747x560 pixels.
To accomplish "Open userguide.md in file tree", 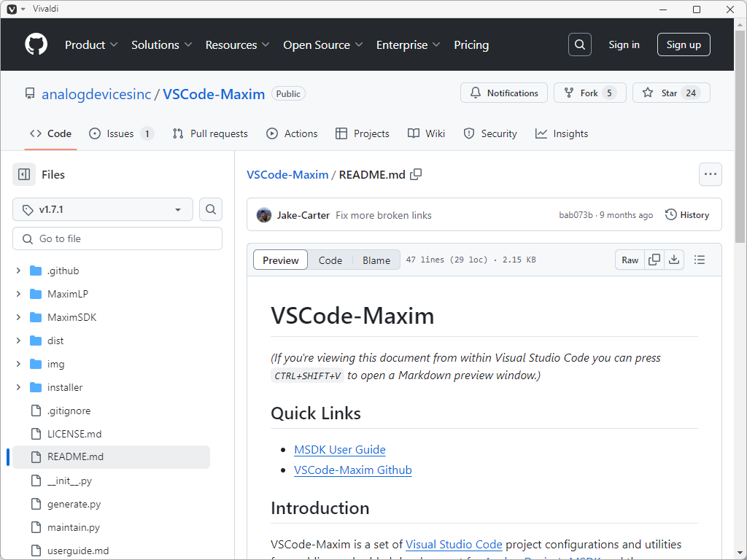I will [78, 551].
